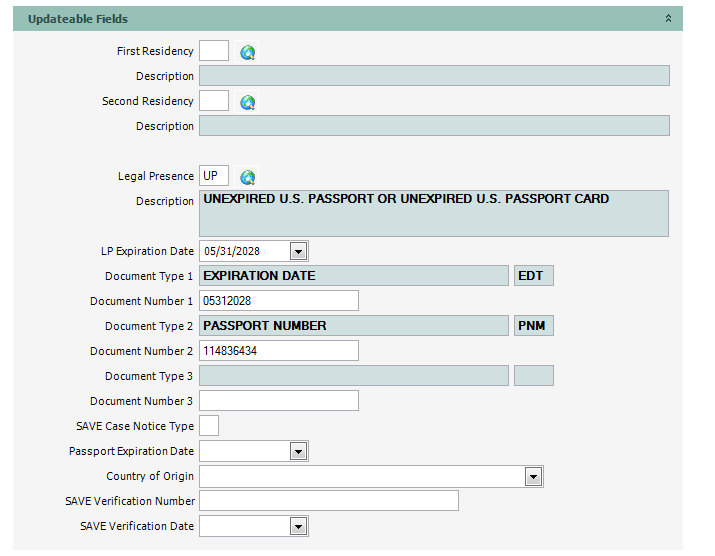
Task: Open the LP Expiration Date dropdown arrow
Action: coord(299,251)
